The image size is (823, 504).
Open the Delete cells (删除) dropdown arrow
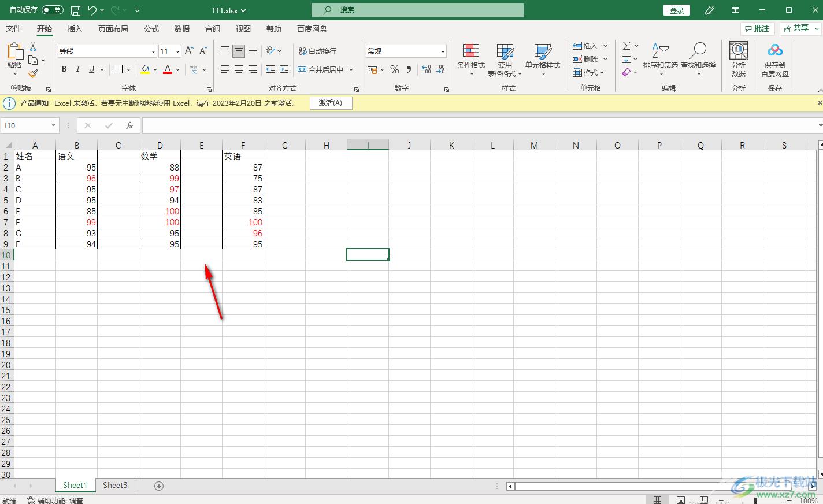(605, 59)
